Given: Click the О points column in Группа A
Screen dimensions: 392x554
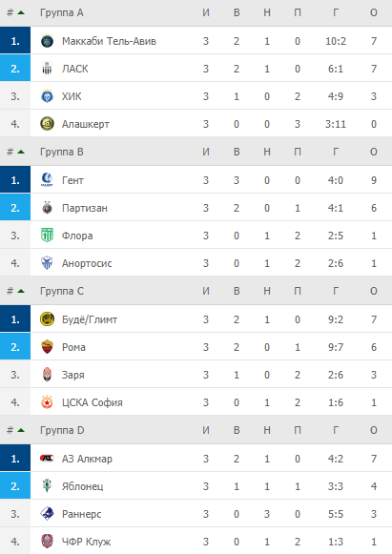Looking at the screenshot, I should coord(374,12).
